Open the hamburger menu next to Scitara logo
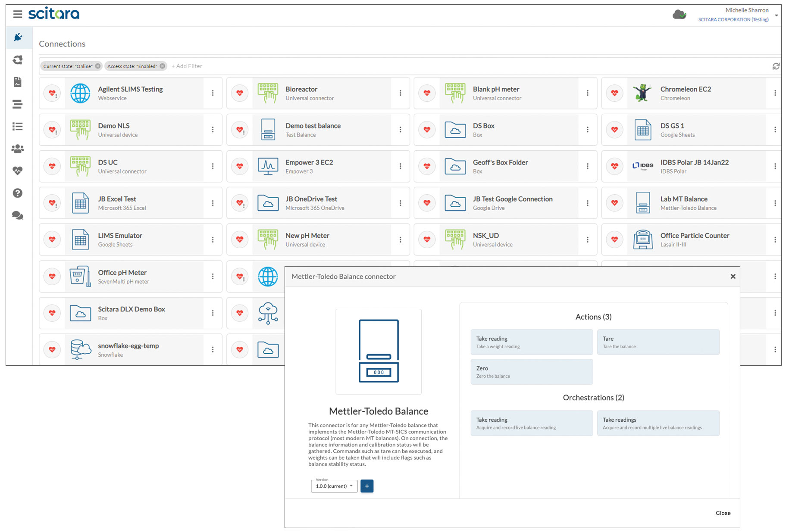 18,14
